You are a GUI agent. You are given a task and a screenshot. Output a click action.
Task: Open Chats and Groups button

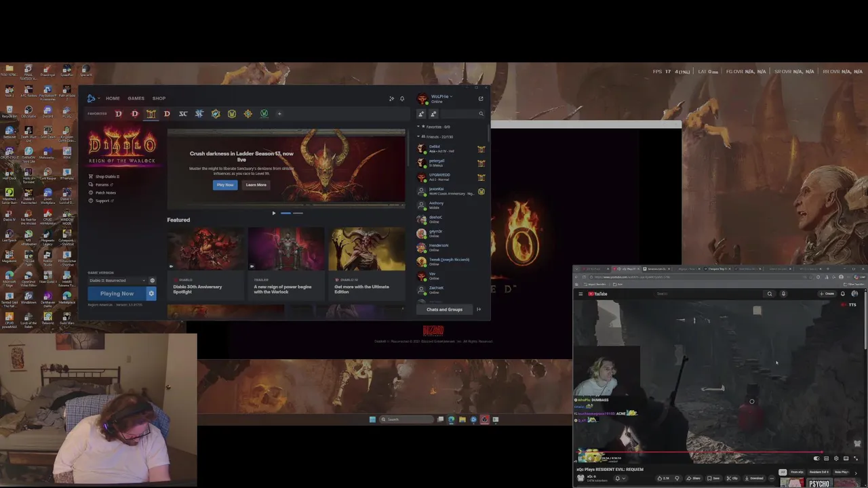[x=444, y=310]
